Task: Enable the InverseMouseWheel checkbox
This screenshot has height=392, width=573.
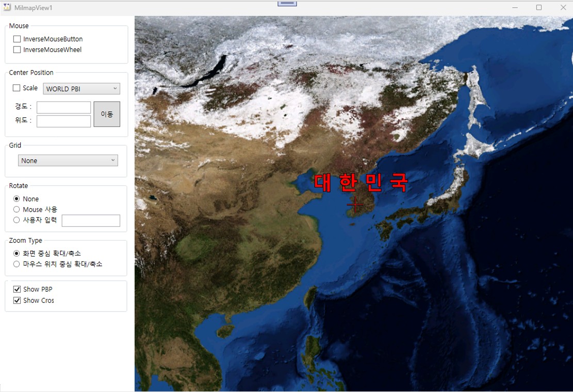Action: (17, 49)
